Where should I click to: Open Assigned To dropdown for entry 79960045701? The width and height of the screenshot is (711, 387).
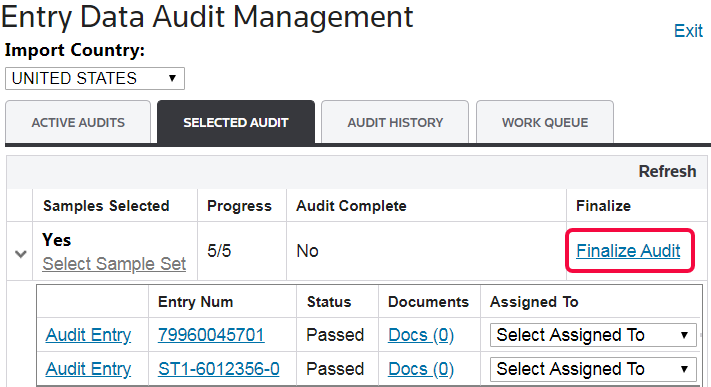[593, 335]
